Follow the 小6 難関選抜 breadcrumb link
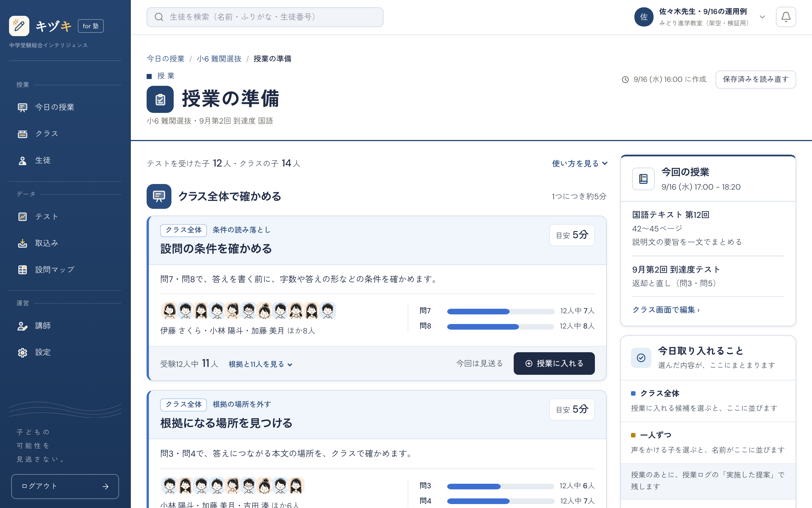This screenshot has width=812, height=508. (x=219, y=59)
